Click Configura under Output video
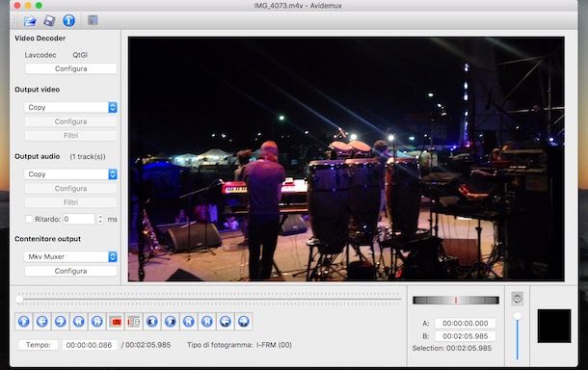 (x=71, y=121)
